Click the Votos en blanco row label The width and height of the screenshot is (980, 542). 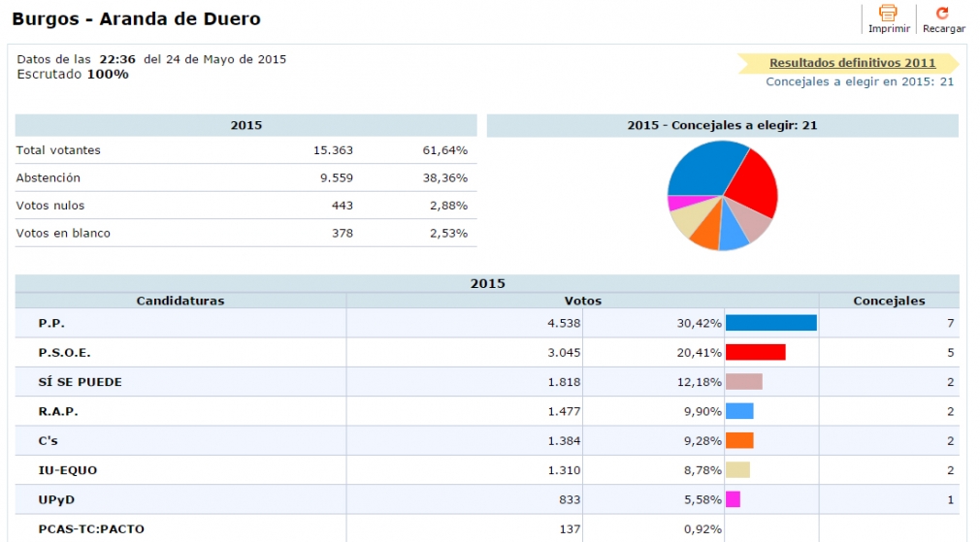63,233
